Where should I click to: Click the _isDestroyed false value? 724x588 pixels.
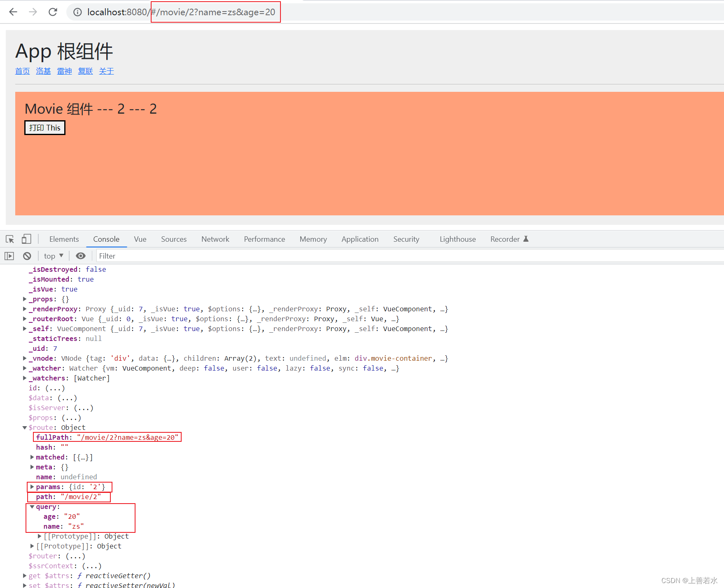click(x=96, y=269)
